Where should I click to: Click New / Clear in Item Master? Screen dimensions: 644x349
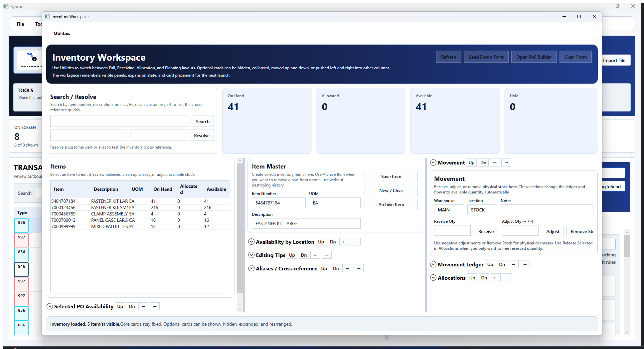(391, 190)
